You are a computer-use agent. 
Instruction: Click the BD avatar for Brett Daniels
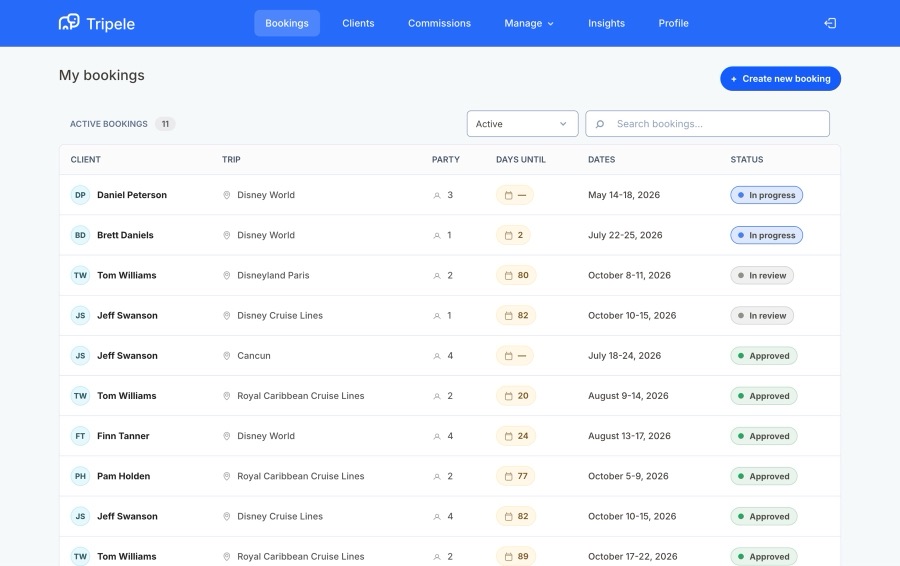[x=80, y=235]
